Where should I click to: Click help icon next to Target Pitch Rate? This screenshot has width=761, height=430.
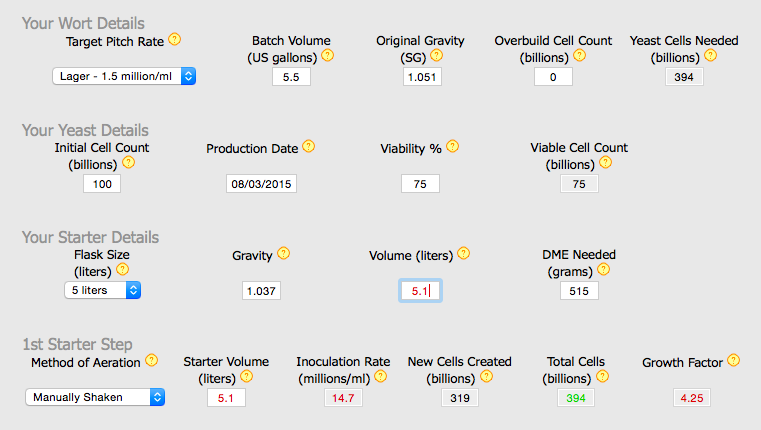(175, 39)
